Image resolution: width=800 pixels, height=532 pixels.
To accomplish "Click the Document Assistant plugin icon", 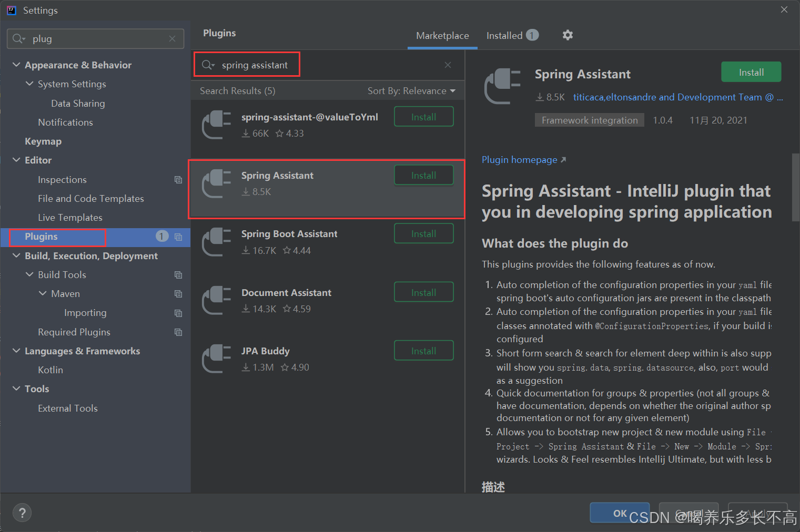I will pyautogui.click(x=217, y=300).
